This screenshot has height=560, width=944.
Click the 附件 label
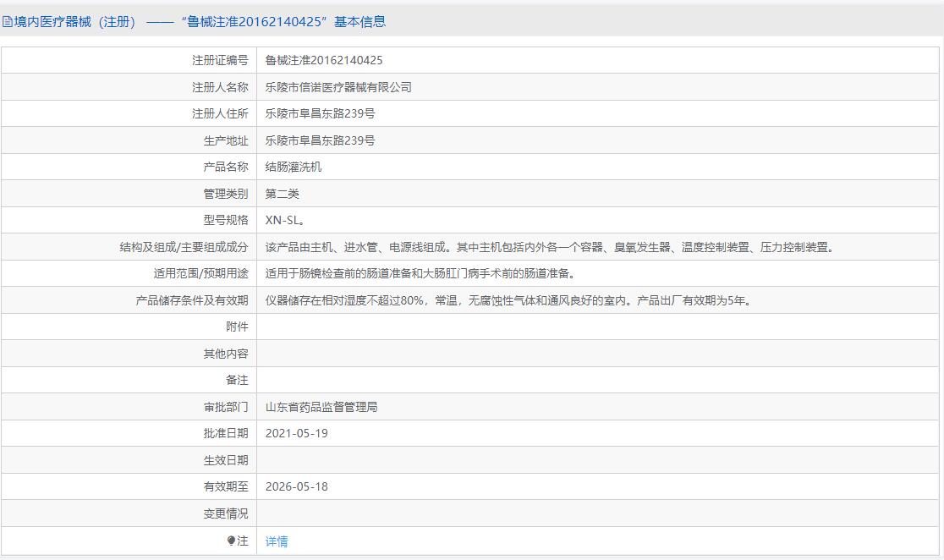pyautogui.click(x=237, y=327)
